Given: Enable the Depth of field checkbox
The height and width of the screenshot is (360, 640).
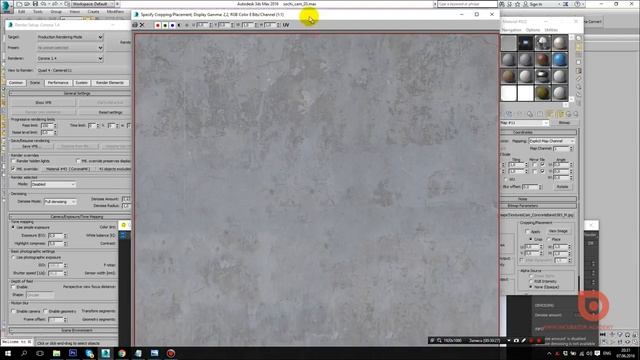Looking at the screenshot, I should tap(13, 287).
